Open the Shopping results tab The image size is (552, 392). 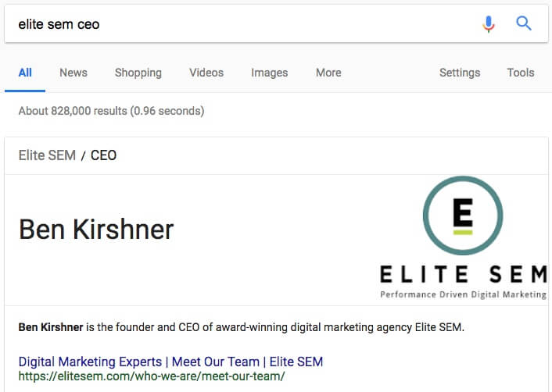coord(138,73)
